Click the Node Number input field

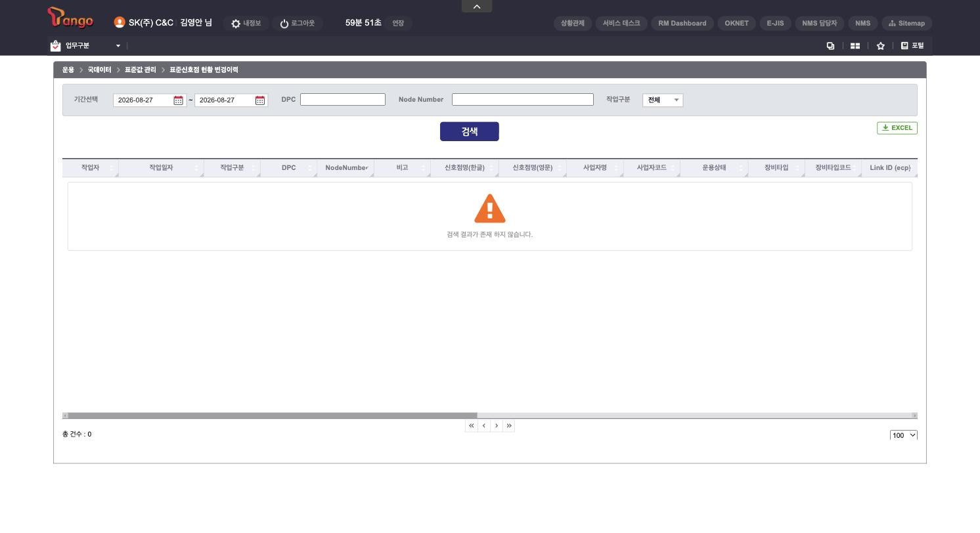(x=523, y=100)
